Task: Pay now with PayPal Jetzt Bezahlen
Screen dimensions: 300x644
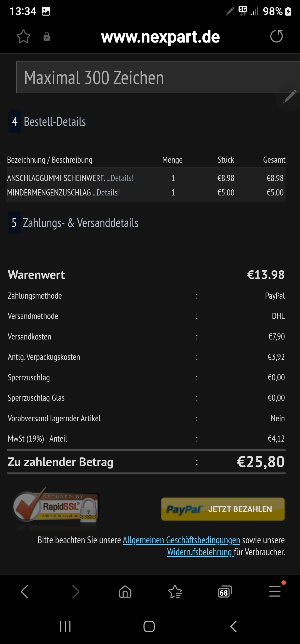Action: click(x=223, y=509)
